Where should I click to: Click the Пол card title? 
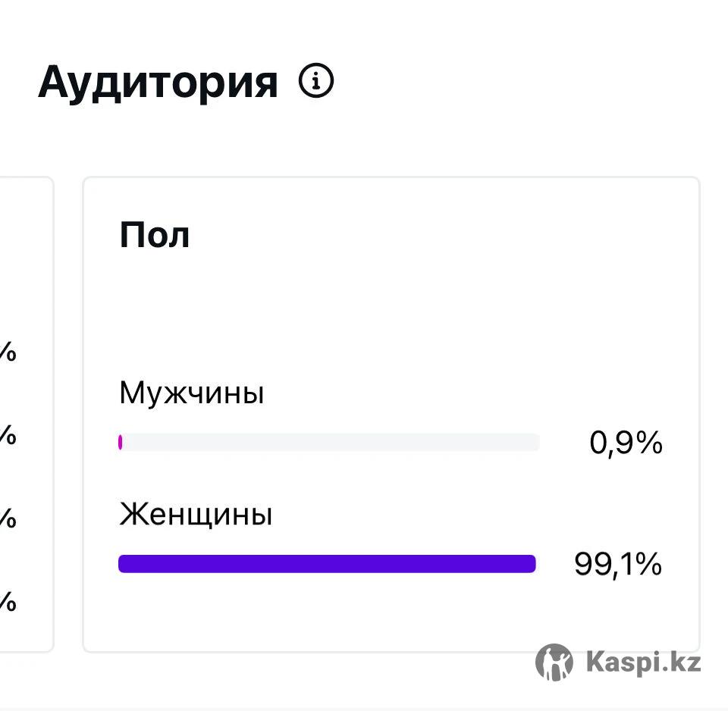point(155,235)
